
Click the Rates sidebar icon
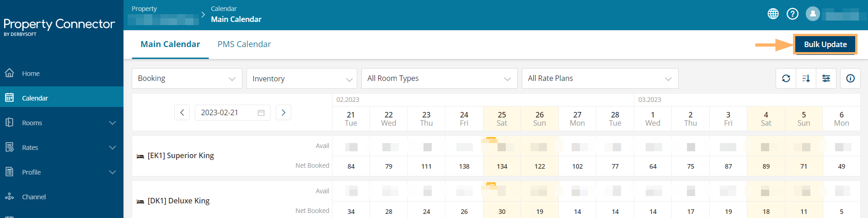click(9, 147)
